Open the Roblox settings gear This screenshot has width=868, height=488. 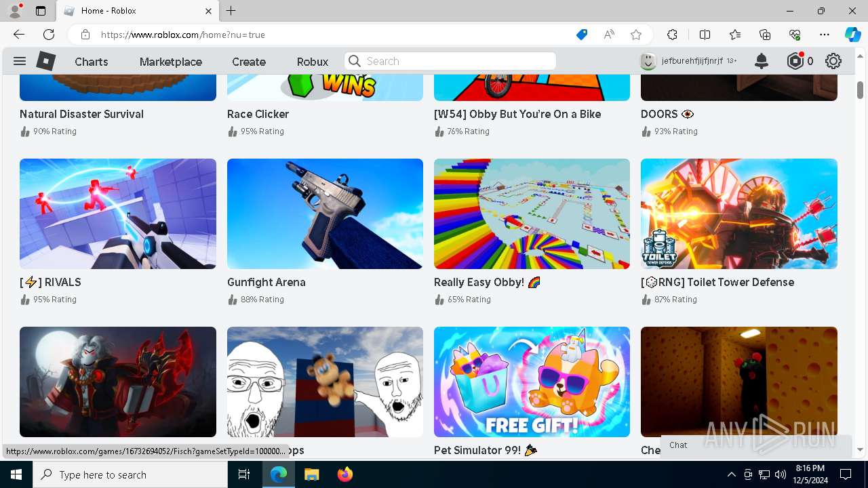(x=833, y=61)
